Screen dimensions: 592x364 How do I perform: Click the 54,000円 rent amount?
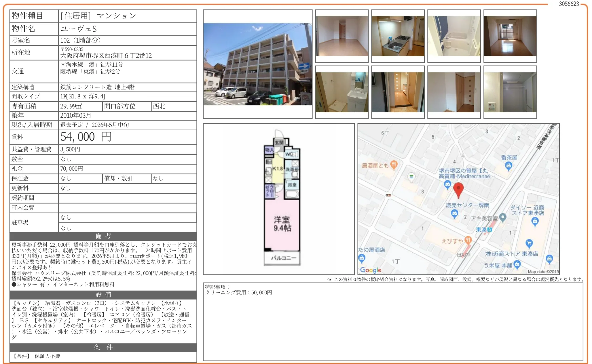point(86,137)
